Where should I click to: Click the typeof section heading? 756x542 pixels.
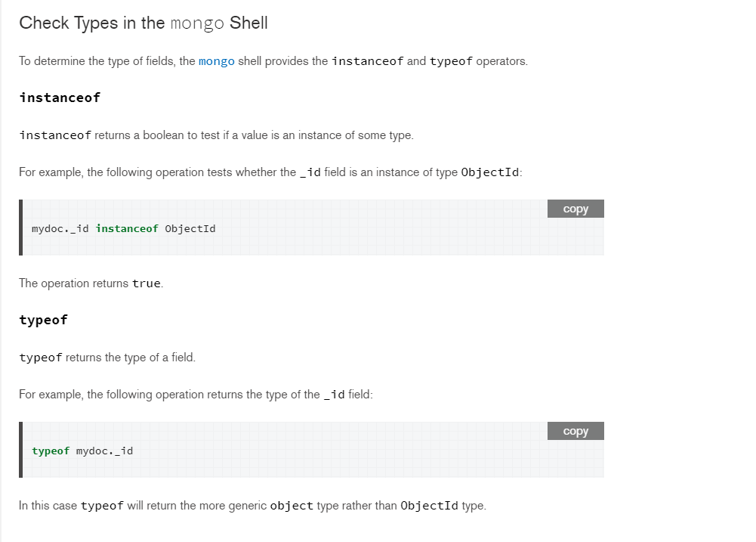tap(43, 320)
